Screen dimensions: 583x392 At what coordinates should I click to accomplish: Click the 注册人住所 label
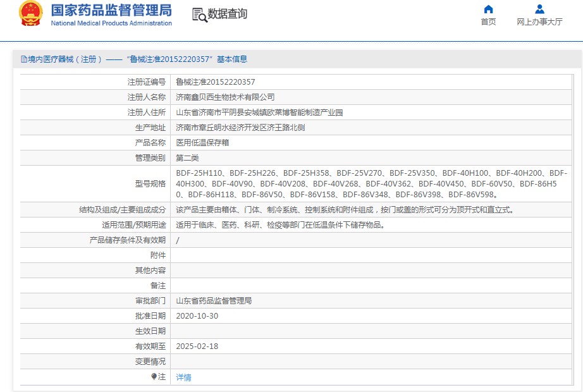[x=147, y=113]
